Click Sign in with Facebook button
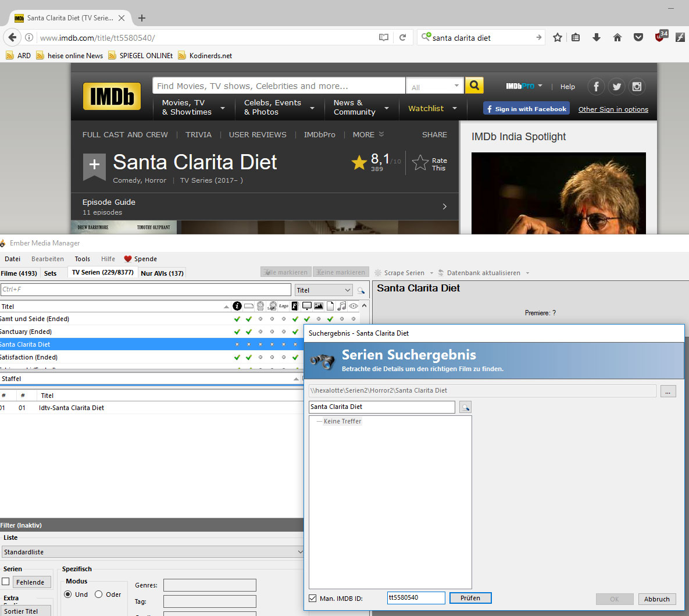This screenshot has width=689, height=616. (526, 109)
